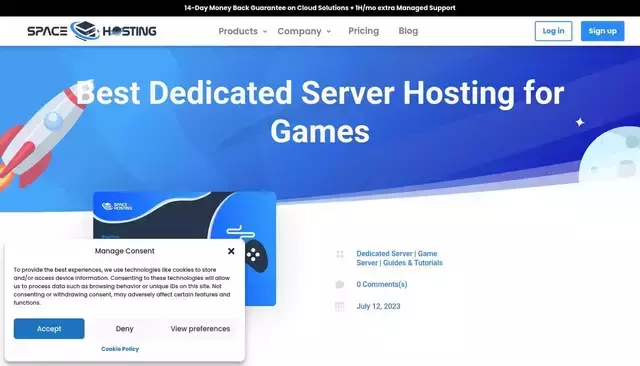Open the Guides & Tutorials category link

413,263
